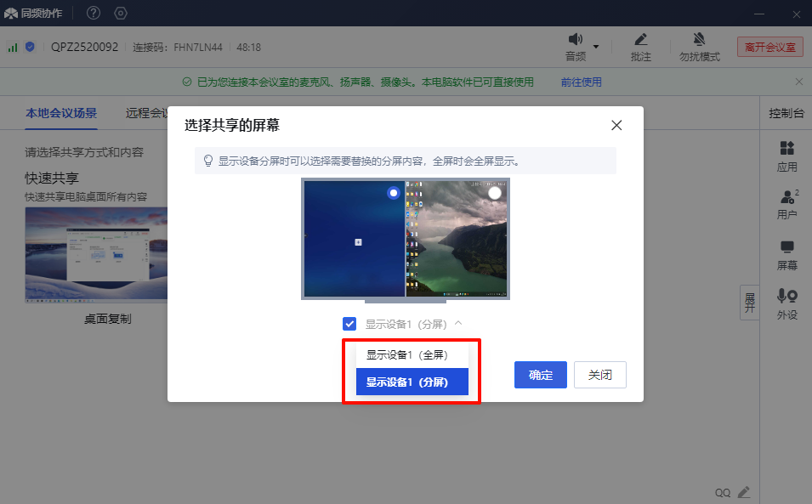
Task: Click the 批注 annotation pen icon
Action: [641, 40]
